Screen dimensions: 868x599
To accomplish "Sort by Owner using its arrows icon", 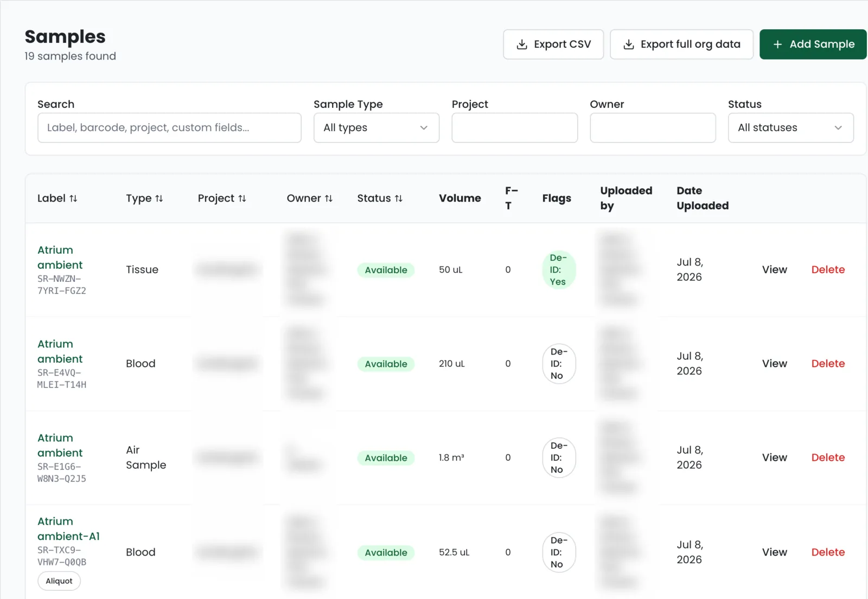I will point(329,198).
